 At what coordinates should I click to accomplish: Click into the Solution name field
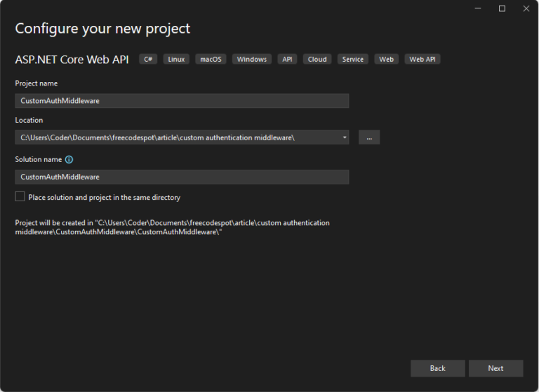click(x=182, y=177)
